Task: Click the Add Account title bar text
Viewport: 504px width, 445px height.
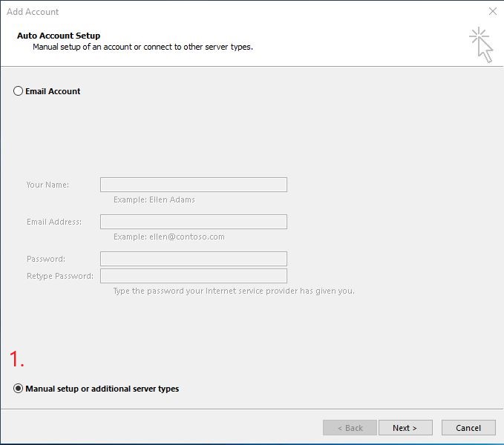Action: (33, 12)
